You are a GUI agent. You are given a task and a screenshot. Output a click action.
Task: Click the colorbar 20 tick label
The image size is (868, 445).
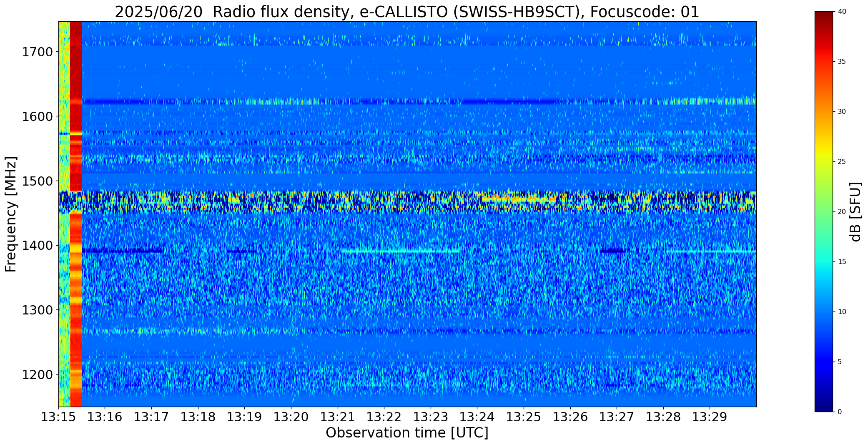pos(842,212)
